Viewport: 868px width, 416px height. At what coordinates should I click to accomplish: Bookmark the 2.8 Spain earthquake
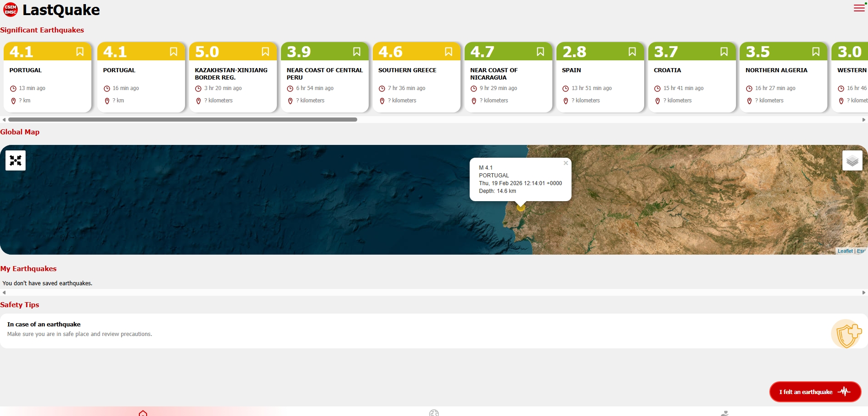point(632,52)
